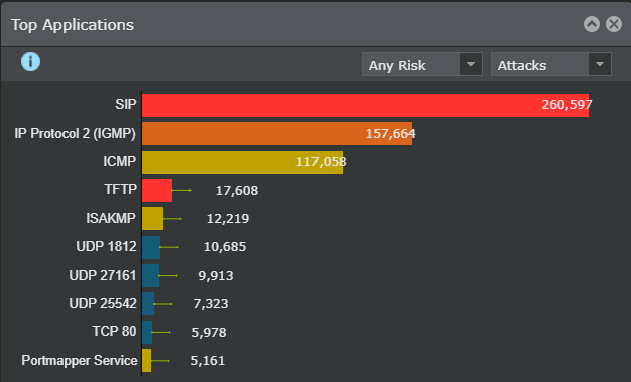Screen dimensions: 631x382
Task: Select the TFTP label
Action: 120,189
